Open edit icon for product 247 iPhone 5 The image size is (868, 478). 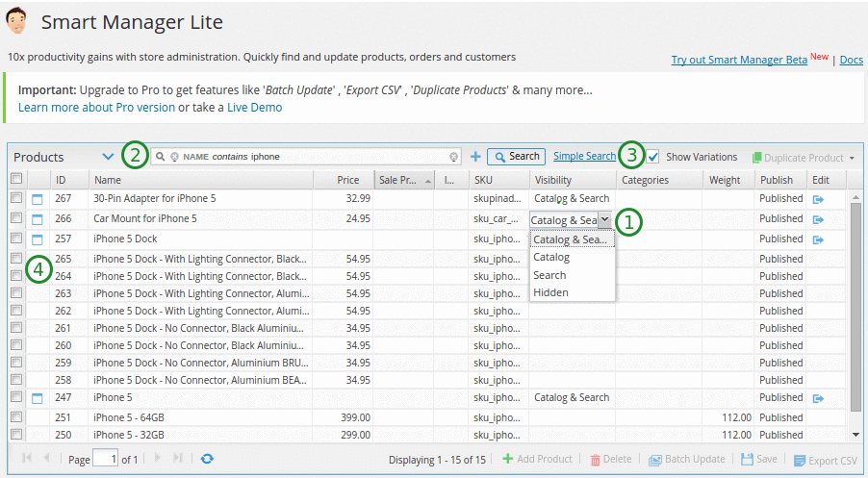818,398
